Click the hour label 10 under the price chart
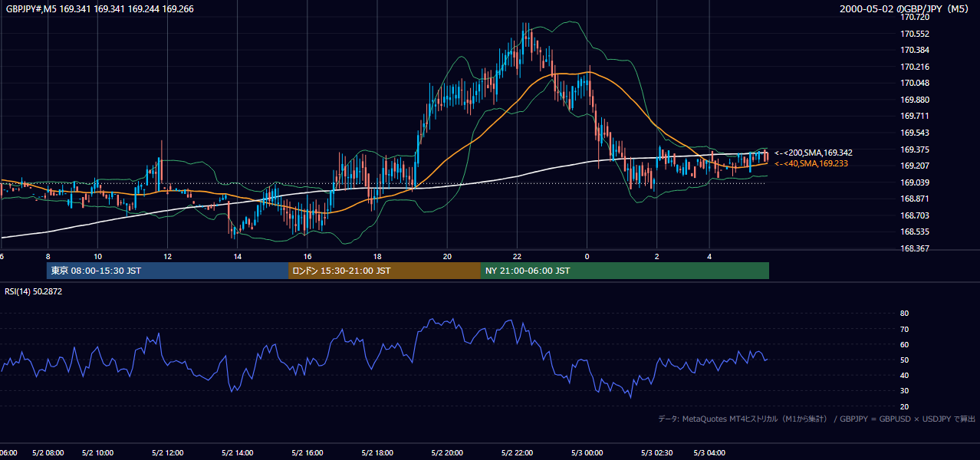This screenshot has height=460, width=980. click(x=97, y=257)
